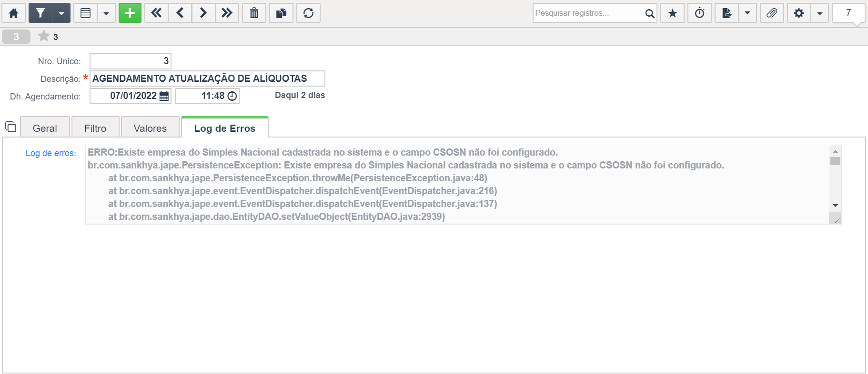Switch to the Valores tab
868x374 pixels.
pos(150,128)
